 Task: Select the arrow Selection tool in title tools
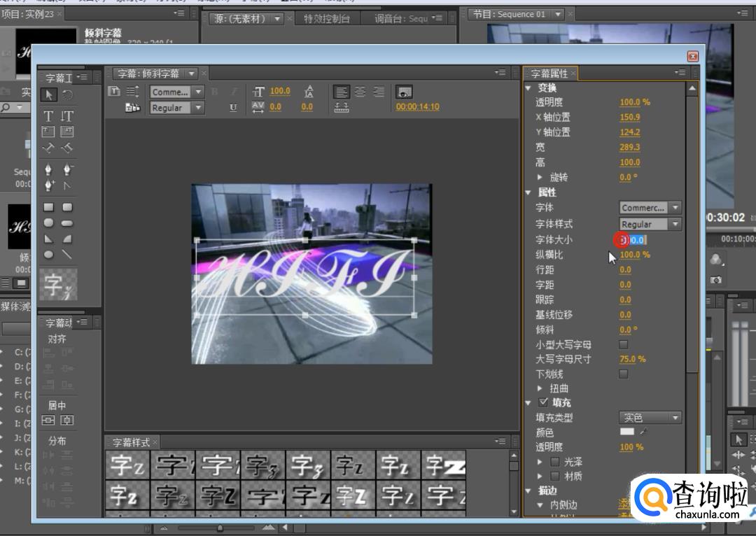(x=48, y=94)
